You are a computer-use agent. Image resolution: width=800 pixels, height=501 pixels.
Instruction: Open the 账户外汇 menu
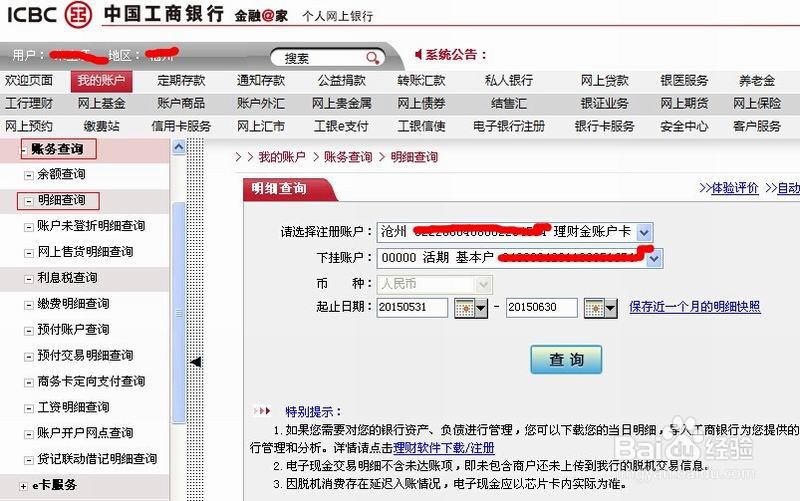pos(261,104)
